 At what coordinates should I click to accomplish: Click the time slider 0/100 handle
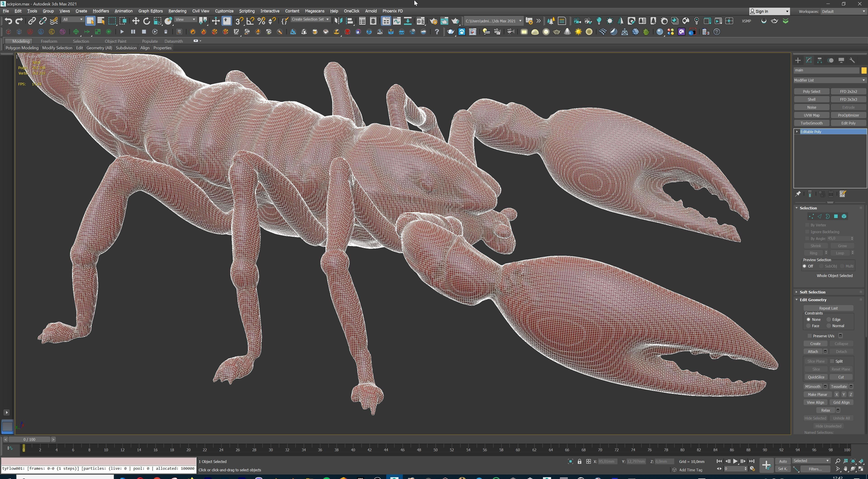pyautogui.click(x=29, y=439)
